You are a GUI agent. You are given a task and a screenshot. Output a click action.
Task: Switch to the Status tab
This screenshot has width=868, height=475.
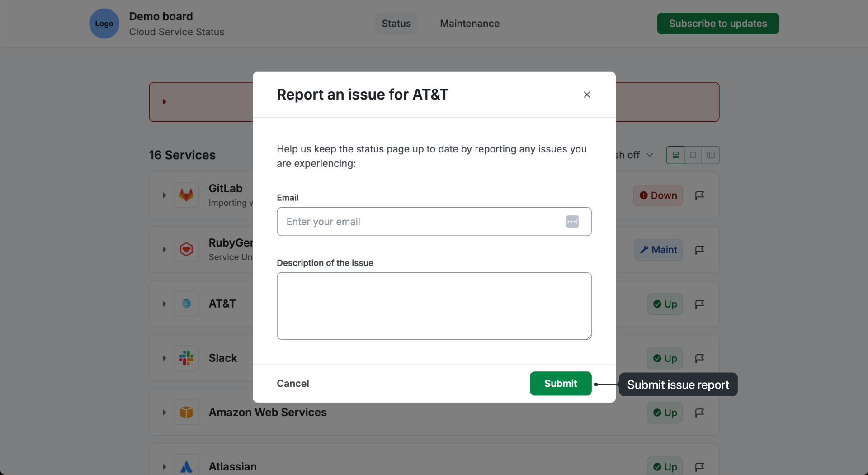coord(396,24)
